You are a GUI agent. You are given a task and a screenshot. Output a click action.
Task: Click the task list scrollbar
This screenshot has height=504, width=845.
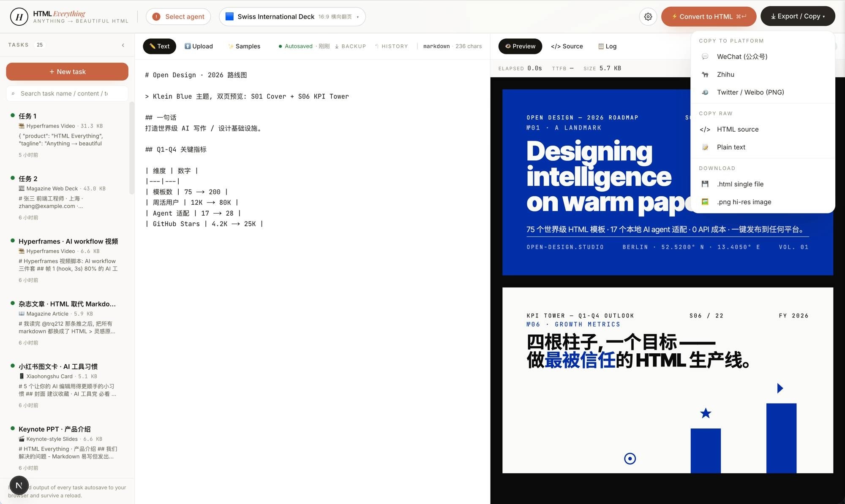coord(132,148)
